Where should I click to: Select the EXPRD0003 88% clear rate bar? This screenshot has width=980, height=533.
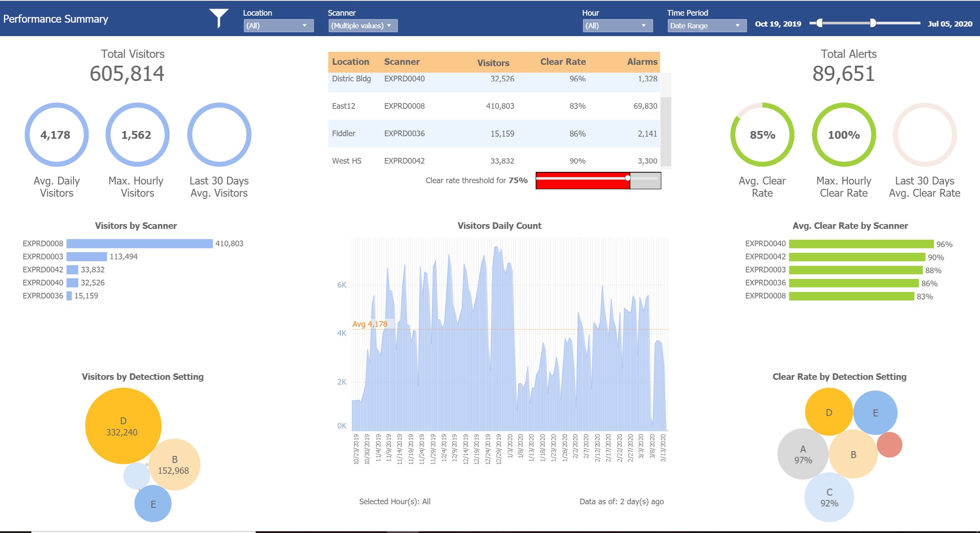(856, 270)
